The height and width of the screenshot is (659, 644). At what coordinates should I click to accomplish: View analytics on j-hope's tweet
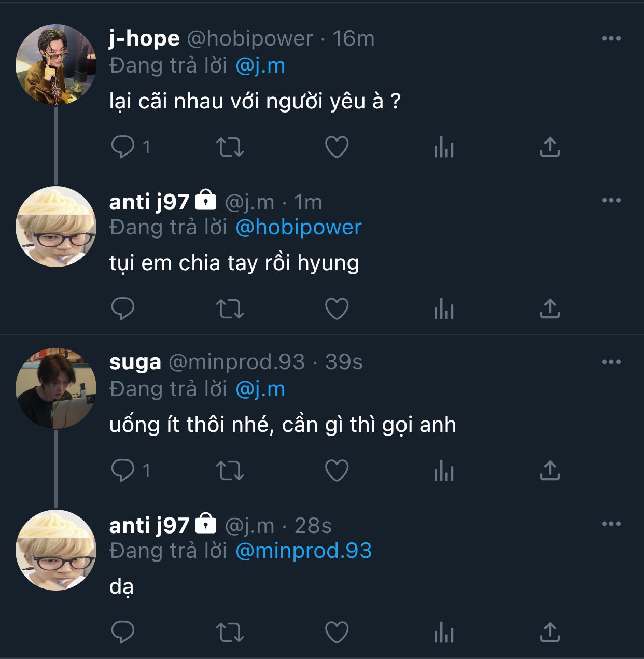[444, 147]
